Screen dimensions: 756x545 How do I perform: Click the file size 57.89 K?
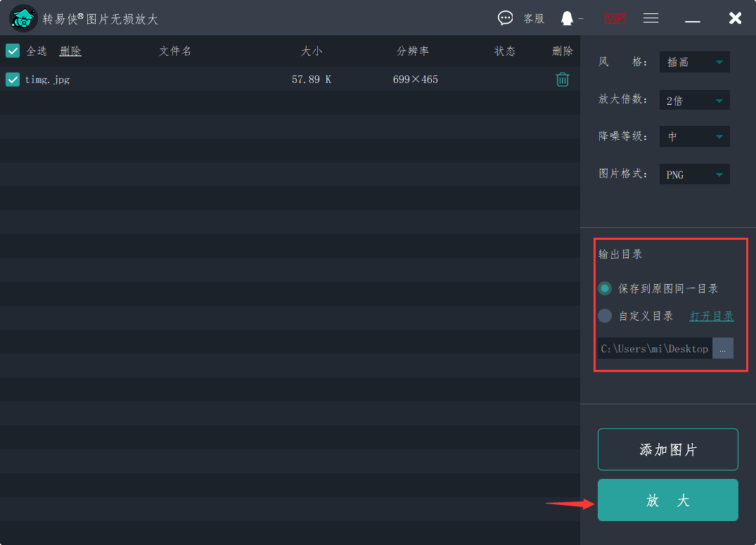coord(312,79)
